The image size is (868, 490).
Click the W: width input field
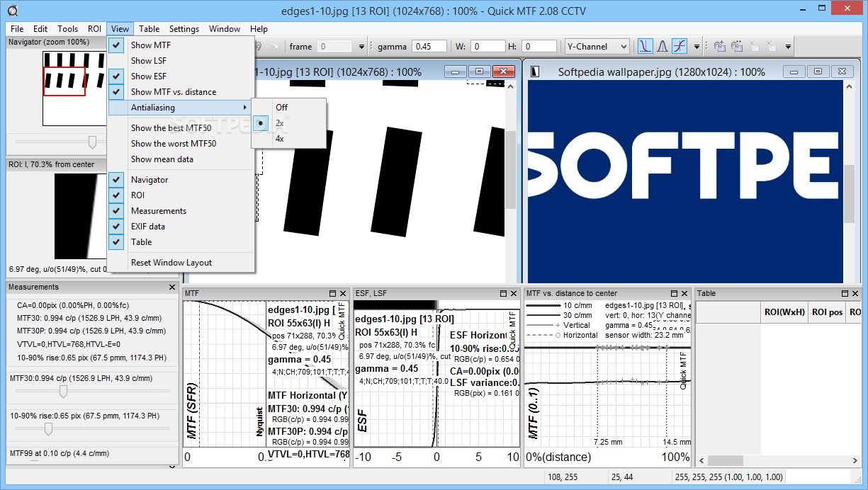tap(487, 46)
